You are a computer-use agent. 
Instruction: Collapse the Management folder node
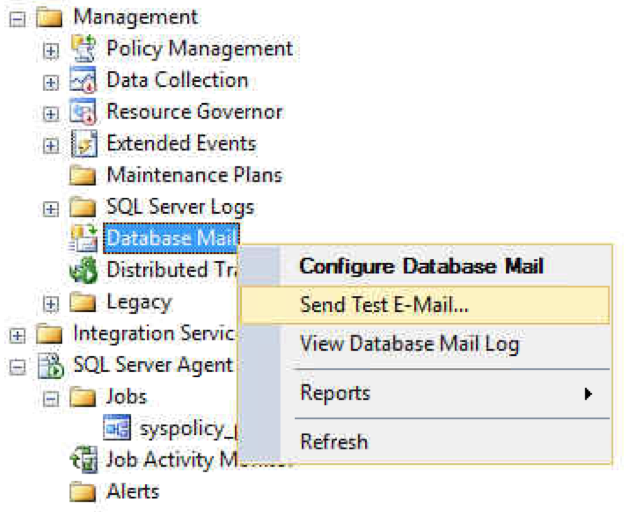click(x=17, y=18)
